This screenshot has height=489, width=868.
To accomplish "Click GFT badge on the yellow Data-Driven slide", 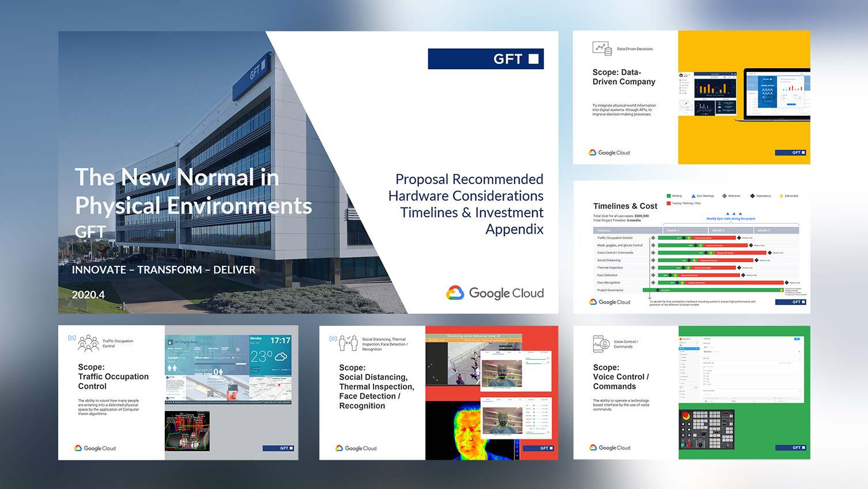I will pyautogui.click(x=790, y=153).
